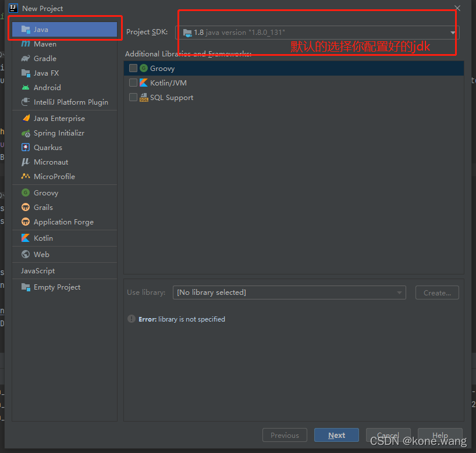Pick the Kotlin icon in sidebar
The image size is (476, 453).
click(x=26, y=238)
